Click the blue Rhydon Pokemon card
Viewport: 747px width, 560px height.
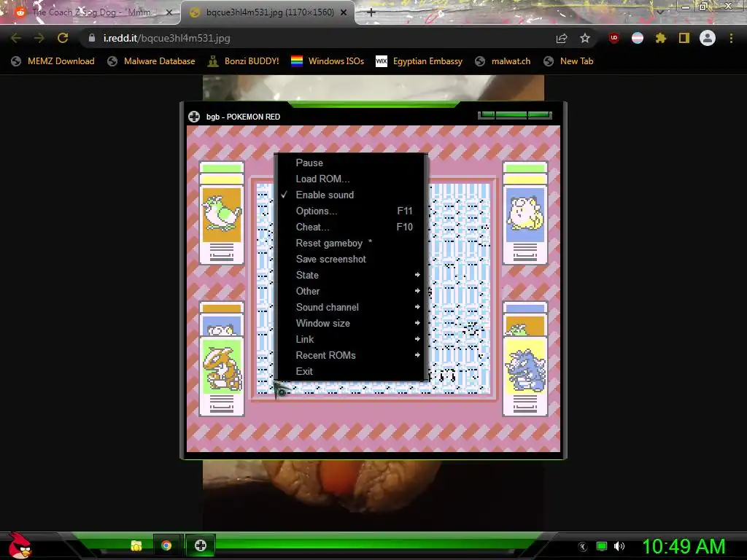click(525, 376)
